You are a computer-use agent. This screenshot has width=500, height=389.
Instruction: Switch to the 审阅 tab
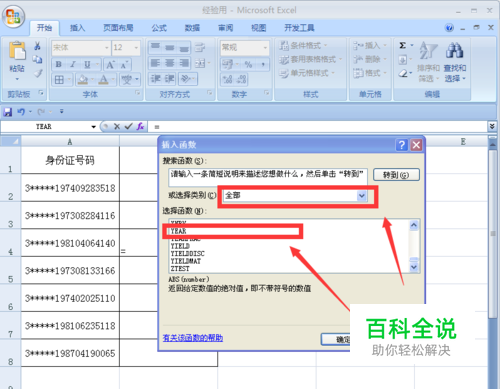tap(225, 28)
